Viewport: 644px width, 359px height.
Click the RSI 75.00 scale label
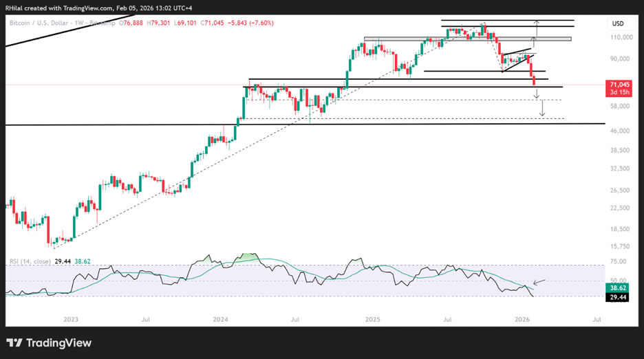point(618,261)
